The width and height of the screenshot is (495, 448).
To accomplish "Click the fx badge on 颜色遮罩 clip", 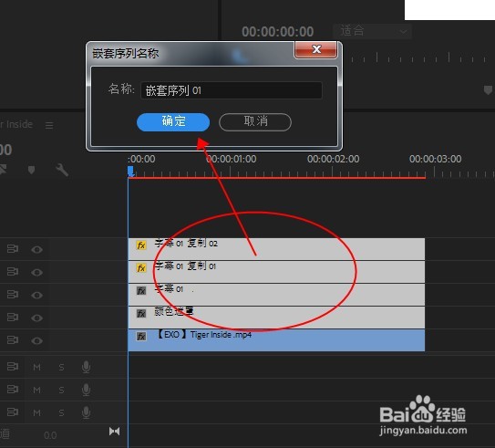I will click(x=141, y=313).
